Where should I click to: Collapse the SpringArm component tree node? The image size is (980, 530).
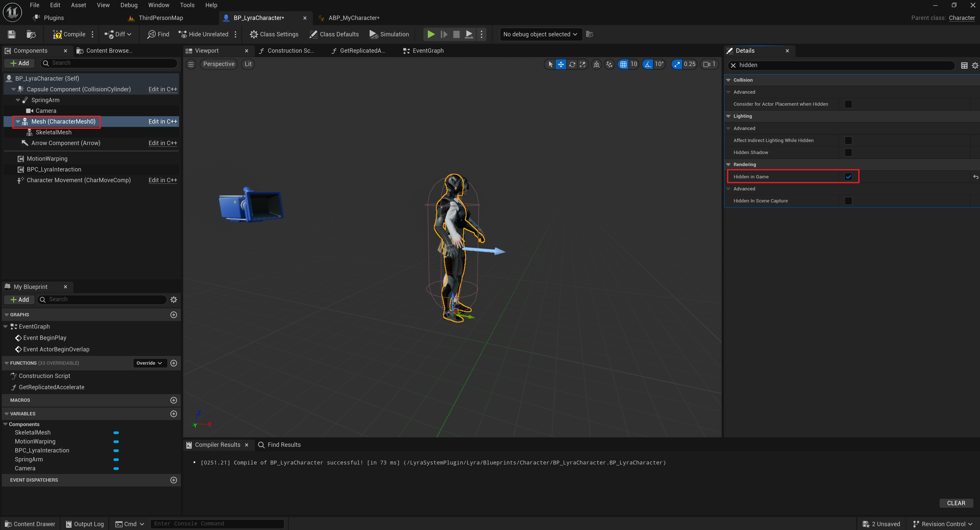tap(18, 100)
